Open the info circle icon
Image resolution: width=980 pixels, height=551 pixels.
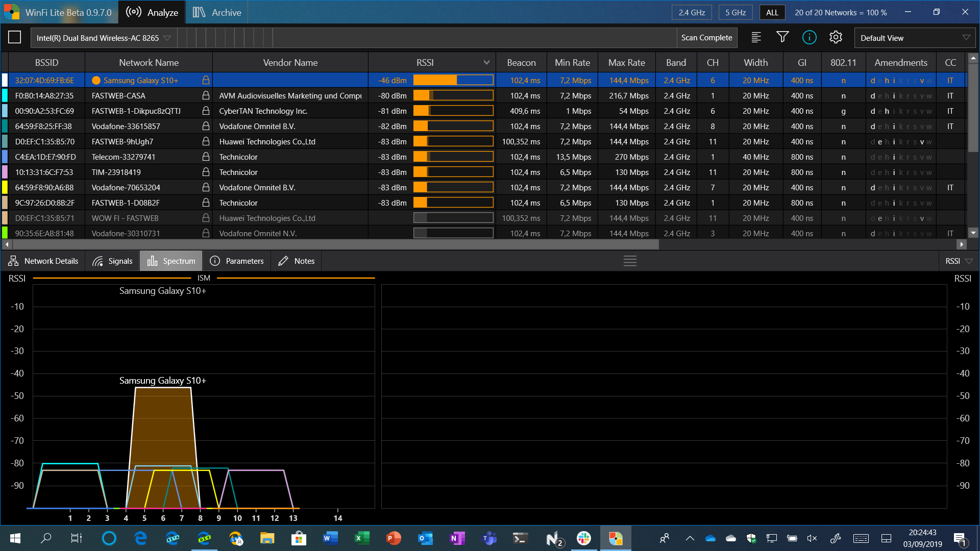tap(810, 37)
